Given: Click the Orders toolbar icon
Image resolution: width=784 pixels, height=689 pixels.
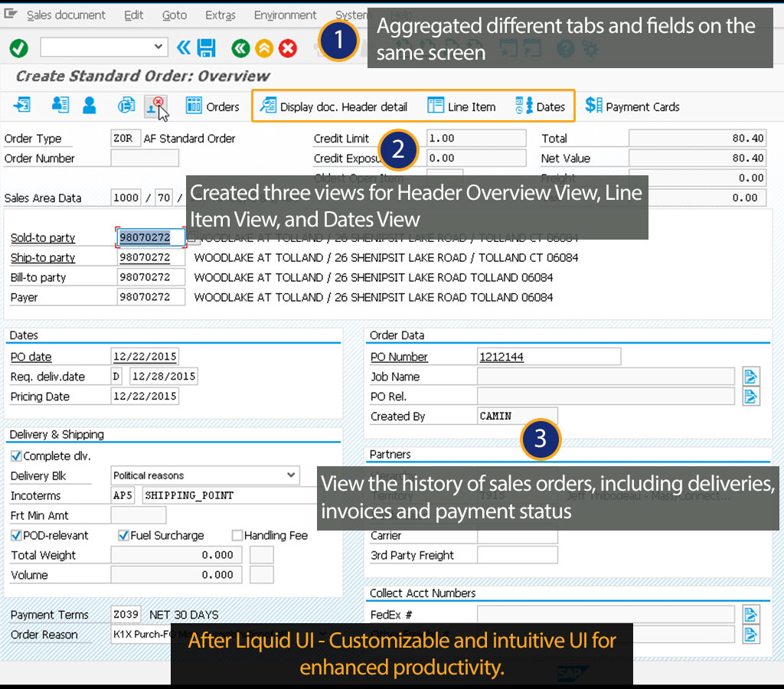Looking at the screenshot, I should coord(213,106).
